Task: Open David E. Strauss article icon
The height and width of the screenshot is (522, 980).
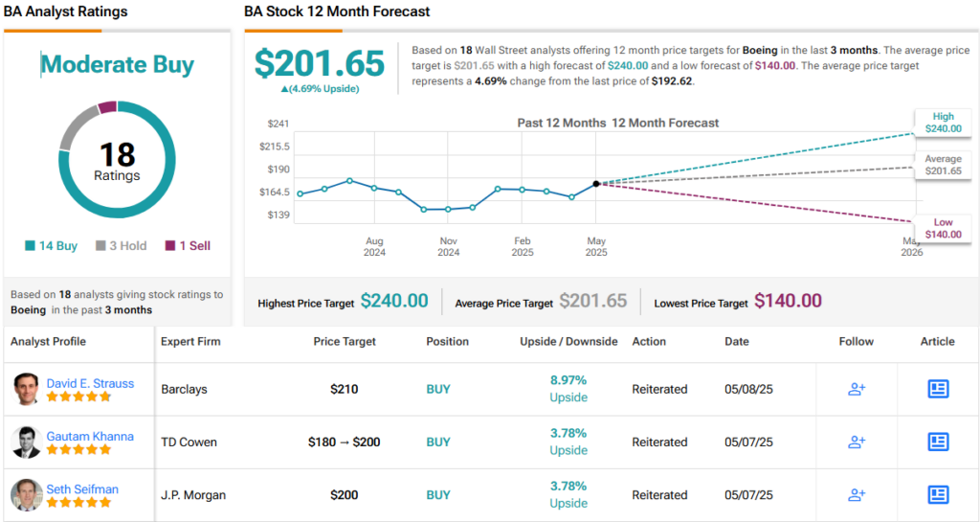Action: tap(938, 389)
